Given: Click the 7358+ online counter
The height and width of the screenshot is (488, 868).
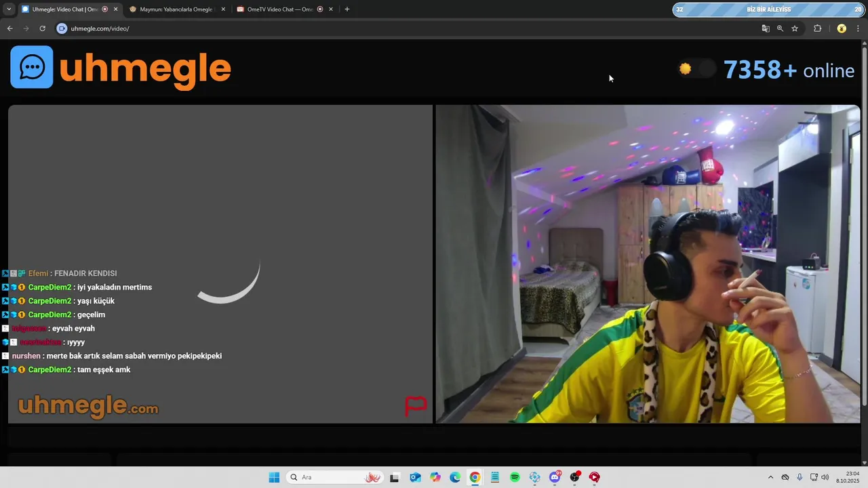Looking at the screenshot, I should (789, 70).
